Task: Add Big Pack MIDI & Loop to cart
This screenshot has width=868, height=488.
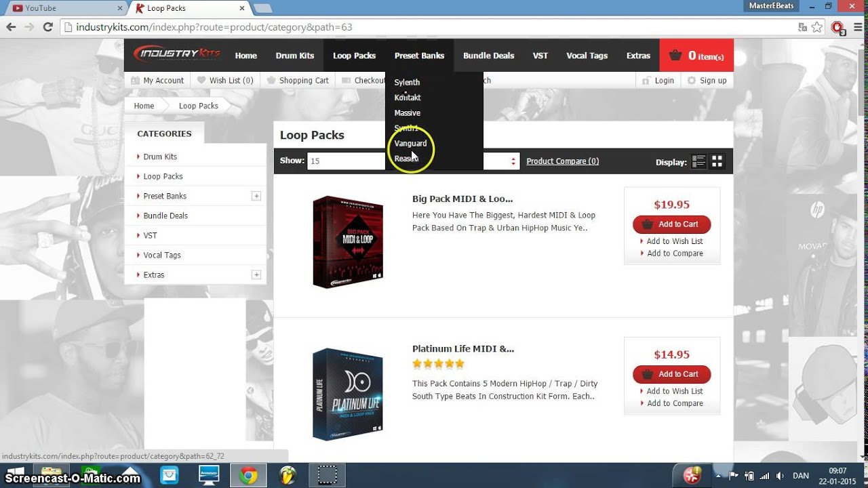Action: (x=671, y=224)
